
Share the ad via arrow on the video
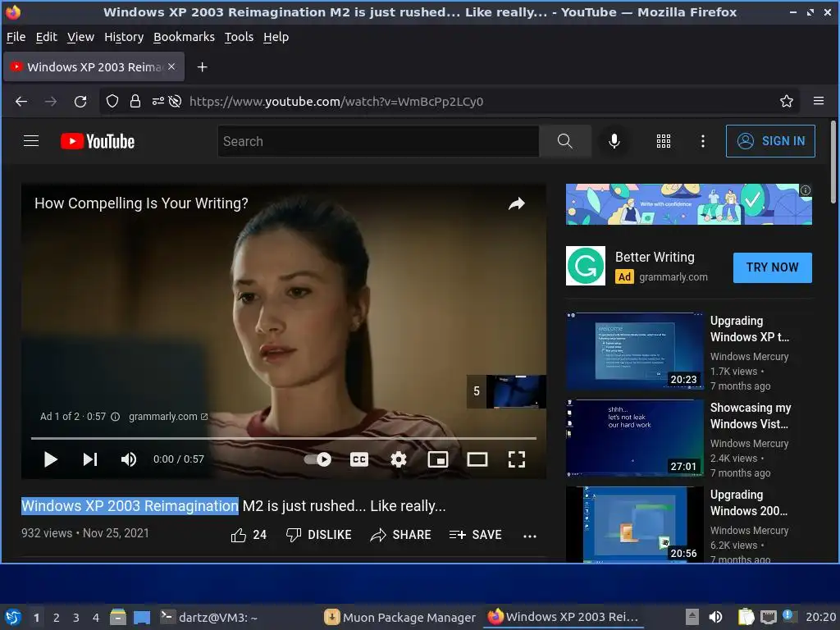coord(517,203)
